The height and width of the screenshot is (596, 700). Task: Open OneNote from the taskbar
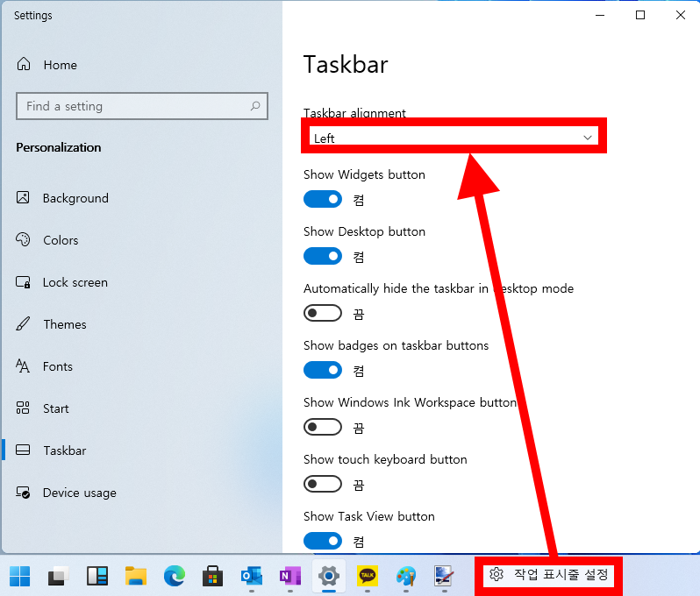(290, 576)
